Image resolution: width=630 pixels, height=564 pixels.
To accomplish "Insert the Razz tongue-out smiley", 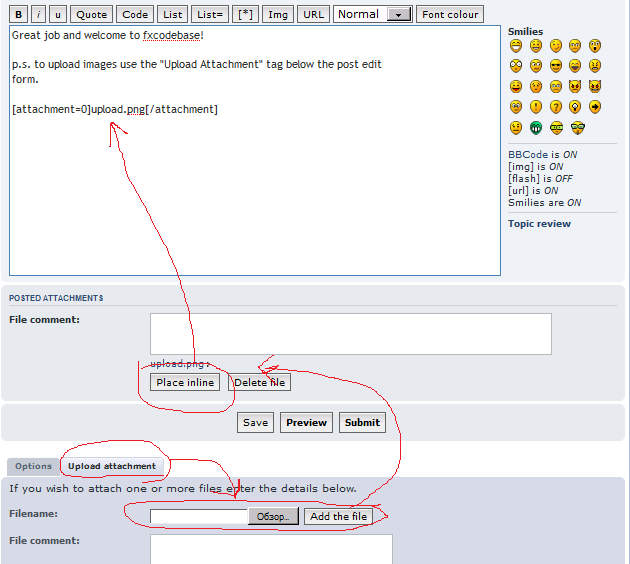I will [516, 86].
